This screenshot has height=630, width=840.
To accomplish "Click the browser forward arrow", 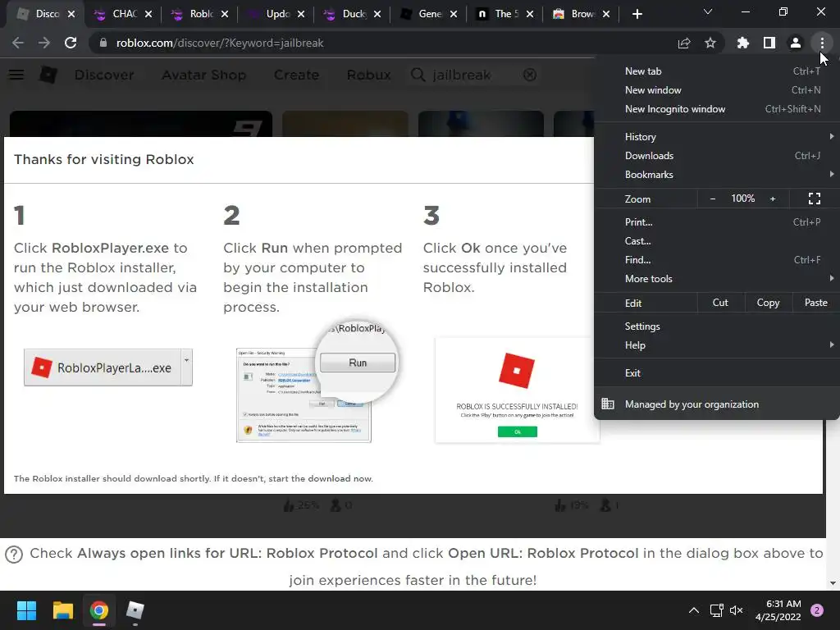I will (44, 43).
